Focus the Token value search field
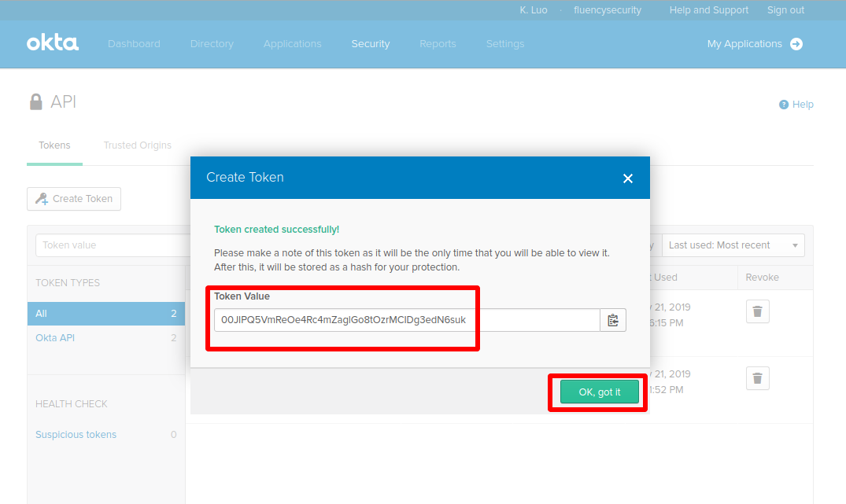Viewport: 846px width, 504px height. 113,245
